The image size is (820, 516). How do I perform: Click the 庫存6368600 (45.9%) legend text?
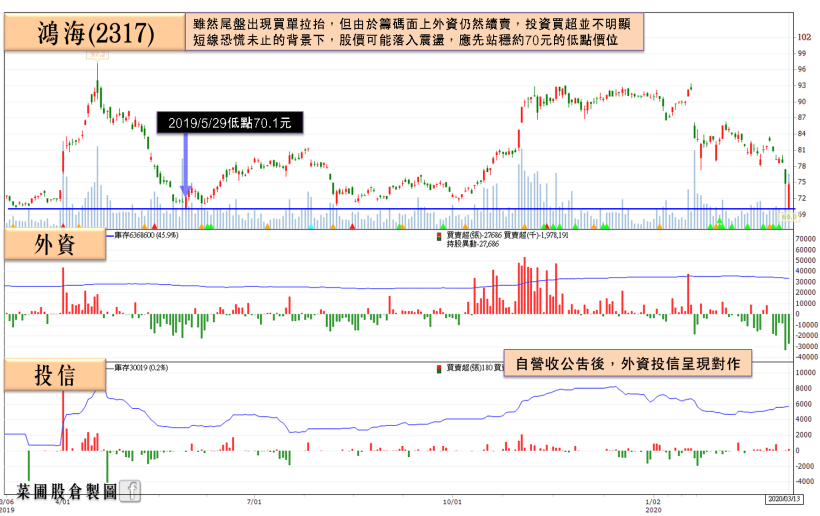point(146,236)
